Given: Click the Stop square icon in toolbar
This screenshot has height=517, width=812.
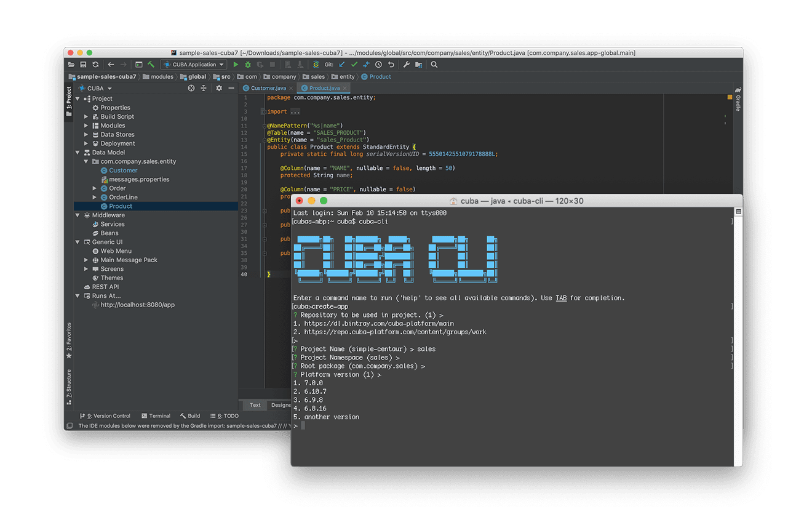Looking at the screenshot, I should tap(273, 65).
